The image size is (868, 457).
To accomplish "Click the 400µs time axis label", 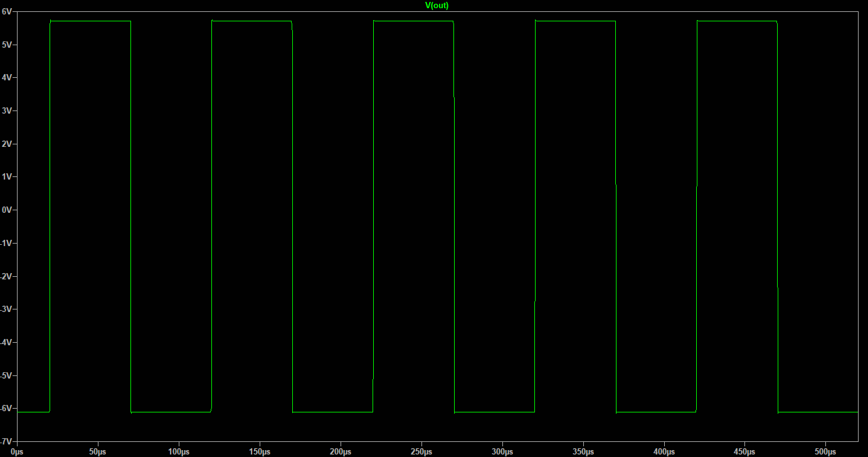I will [x=664, y=452].
